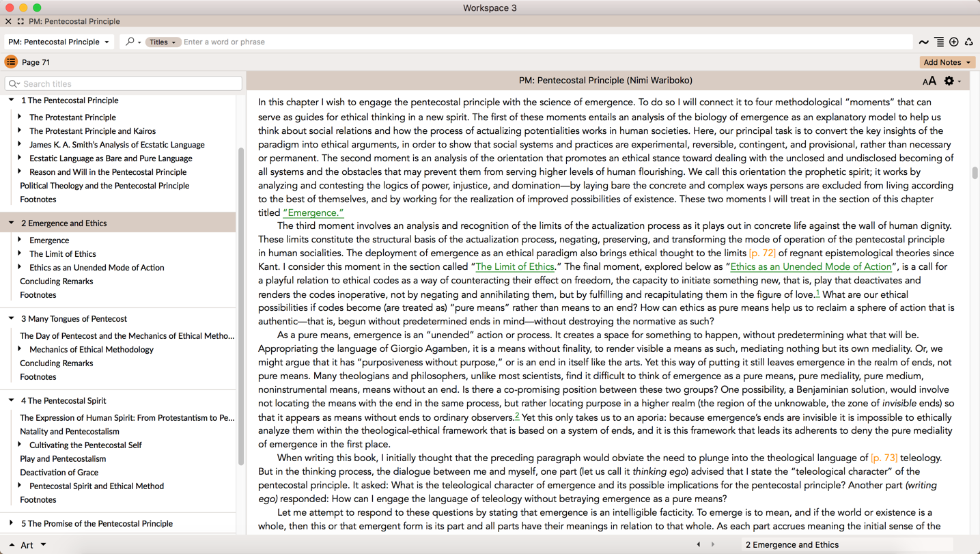Click the orange [p. 72] page marker
The height and width of the screenshot is (554, 980).
(x=762, y=253)
